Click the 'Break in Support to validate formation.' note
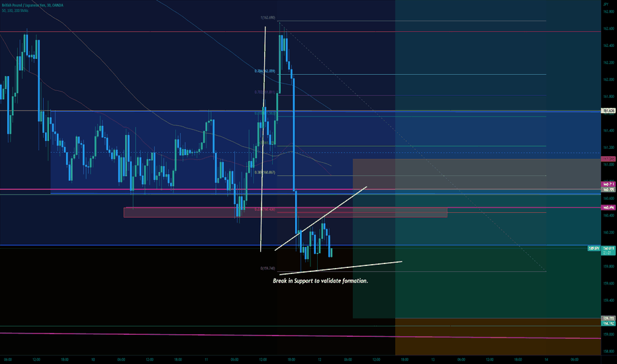This screenshot has width=617, height=364. (x=320, y=281)
